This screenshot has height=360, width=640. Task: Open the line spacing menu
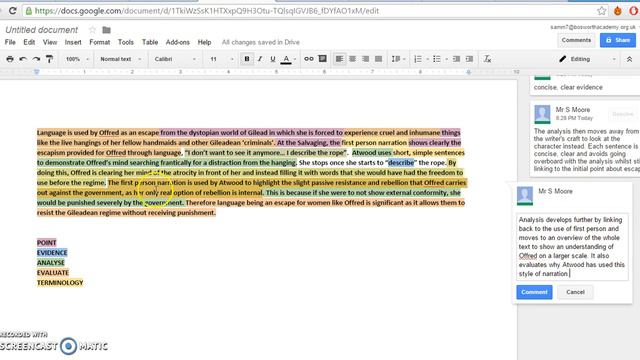[x=398, y=59]
